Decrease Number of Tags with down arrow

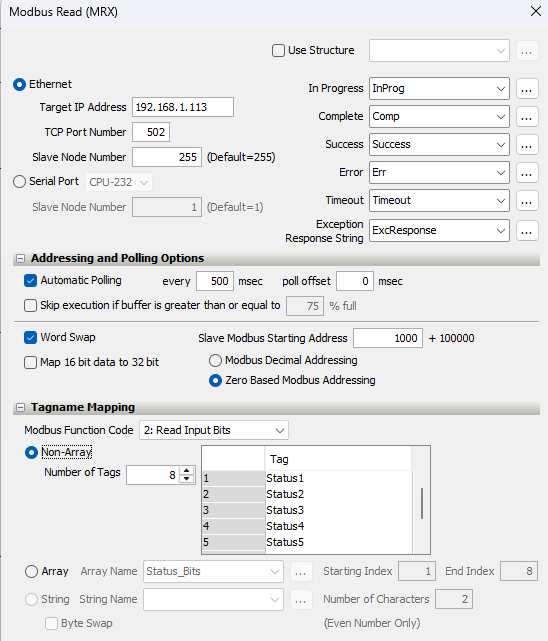tap(187, 479)
